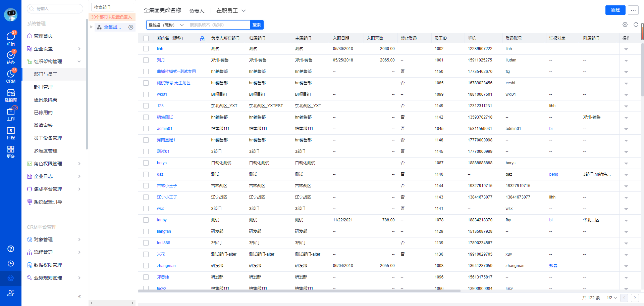Click the blue 搜索 button
Screen dimensions: 644x306
(x=257, y=25)
